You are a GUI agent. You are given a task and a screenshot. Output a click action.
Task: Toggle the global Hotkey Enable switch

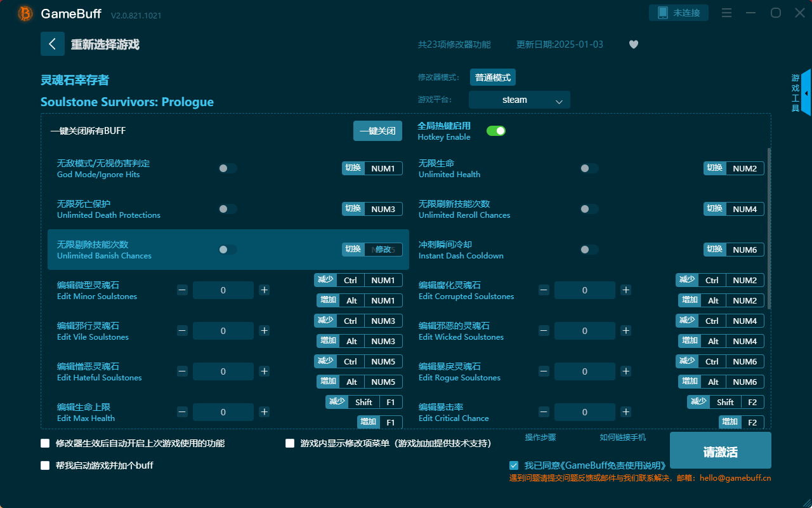click(x=496, y=131)
